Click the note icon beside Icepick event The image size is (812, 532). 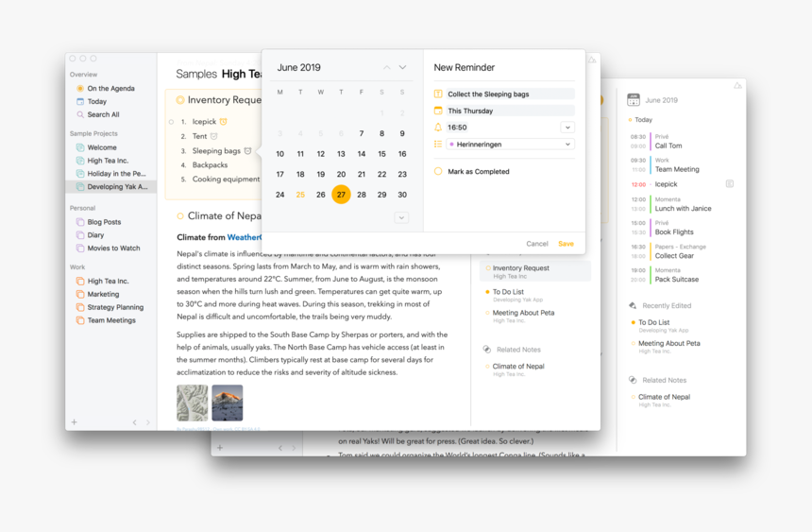[729, 183]
